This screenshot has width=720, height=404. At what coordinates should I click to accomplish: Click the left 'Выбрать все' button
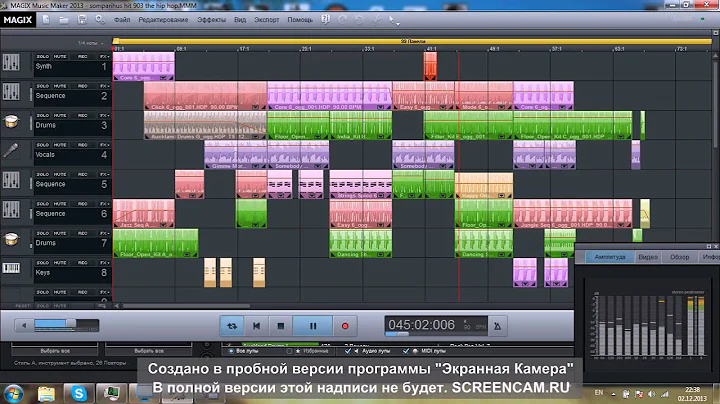(55, 351)
